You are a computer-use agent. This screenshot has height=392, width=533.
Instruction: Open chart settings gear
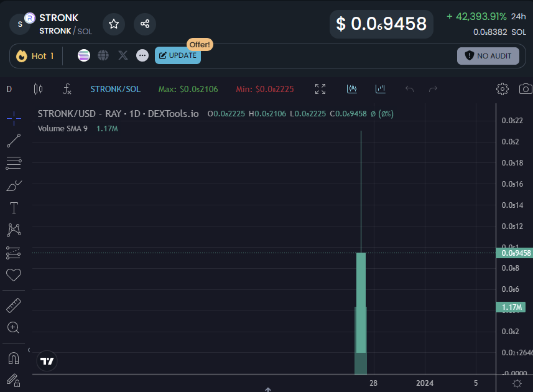(503, 89)
